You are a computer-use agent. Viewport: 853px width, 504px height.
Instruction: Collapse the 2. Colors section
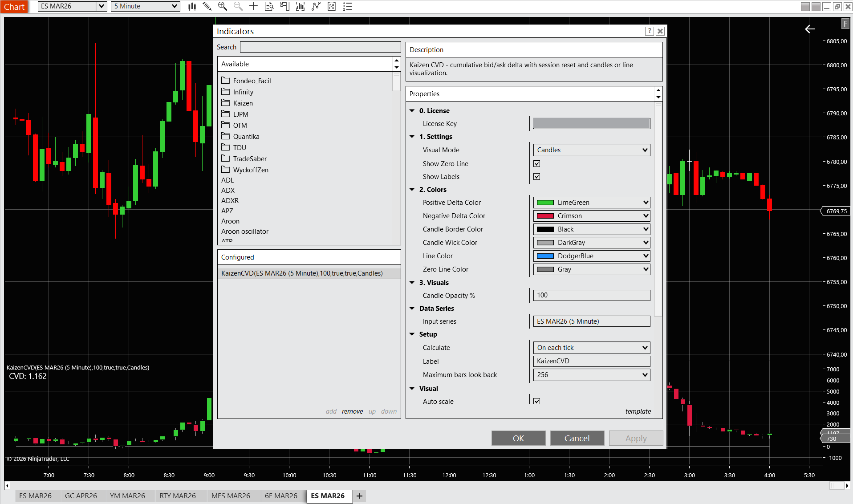coord(412,190)
